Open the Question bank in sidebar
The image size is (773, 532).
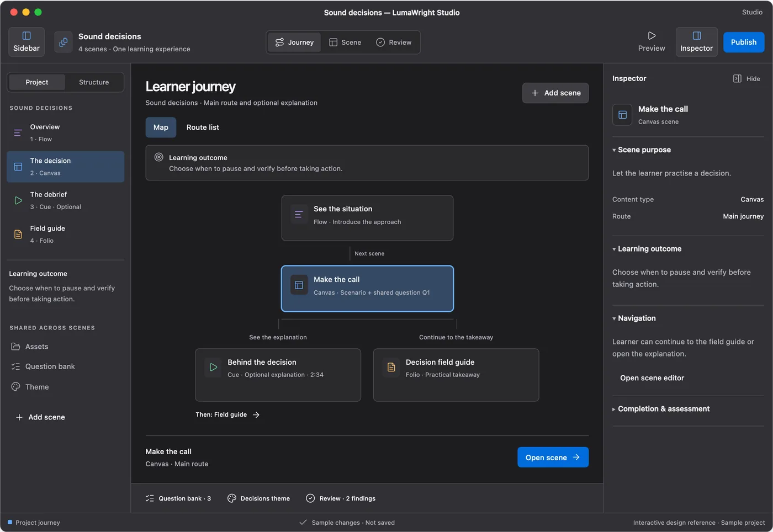tap(65, 366)
